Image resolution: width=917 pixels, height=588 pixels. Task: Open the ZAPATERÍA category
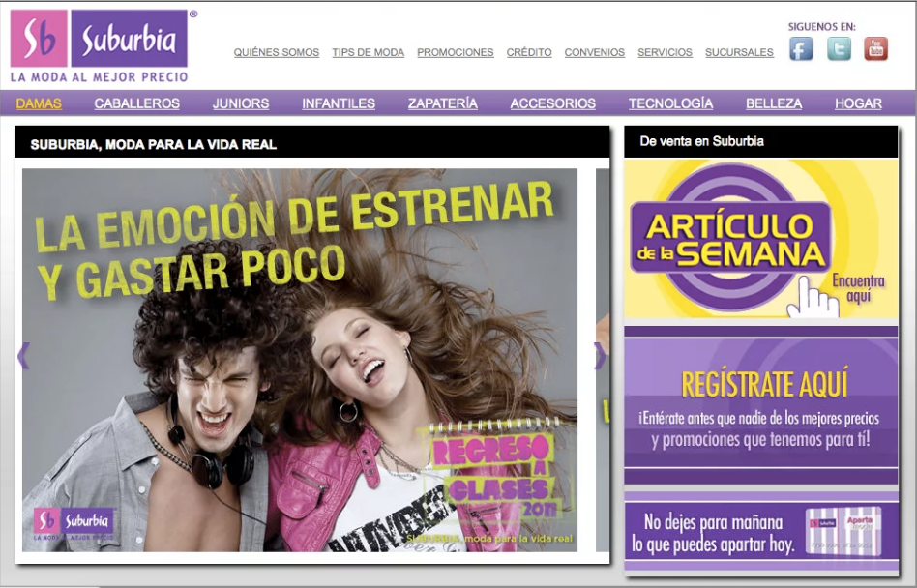[443, 103]
